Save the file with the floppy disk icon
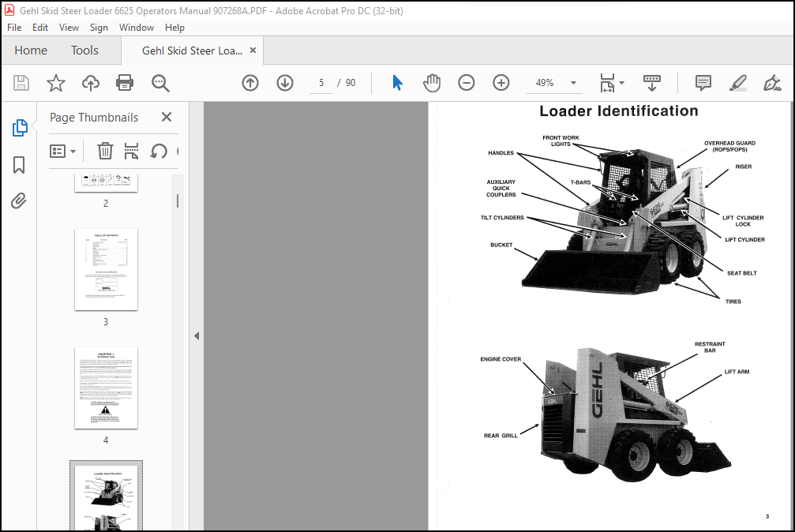 pos(21,83)
